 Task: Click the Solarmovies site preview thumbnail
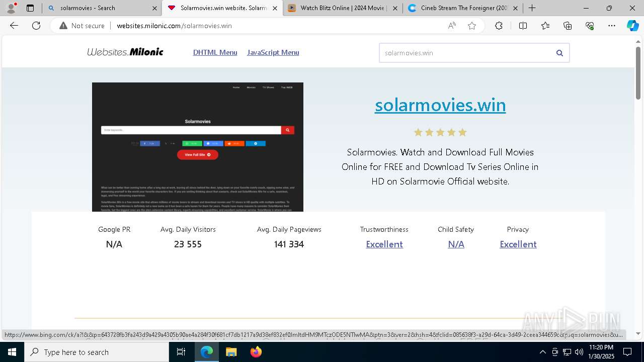pos(198,147)
